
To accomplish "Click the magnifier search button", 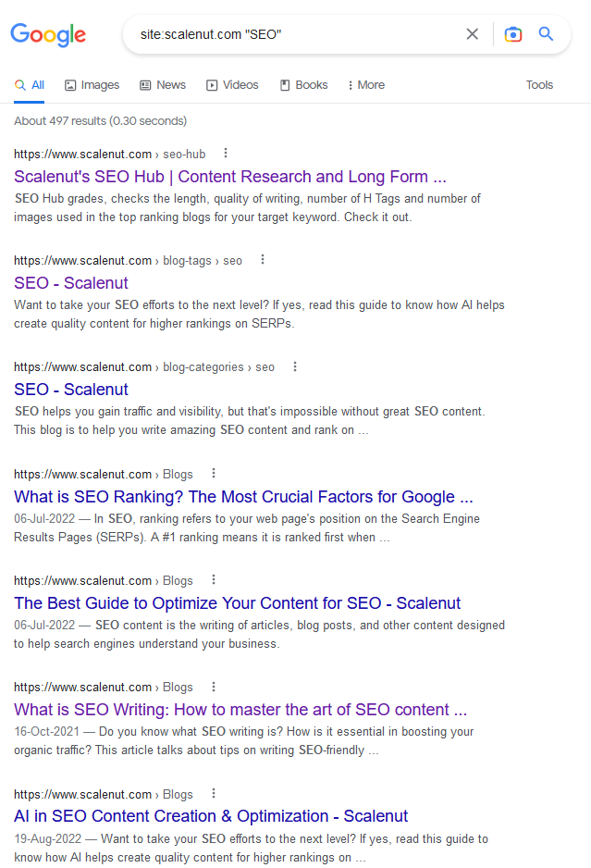I will point(547,34).
